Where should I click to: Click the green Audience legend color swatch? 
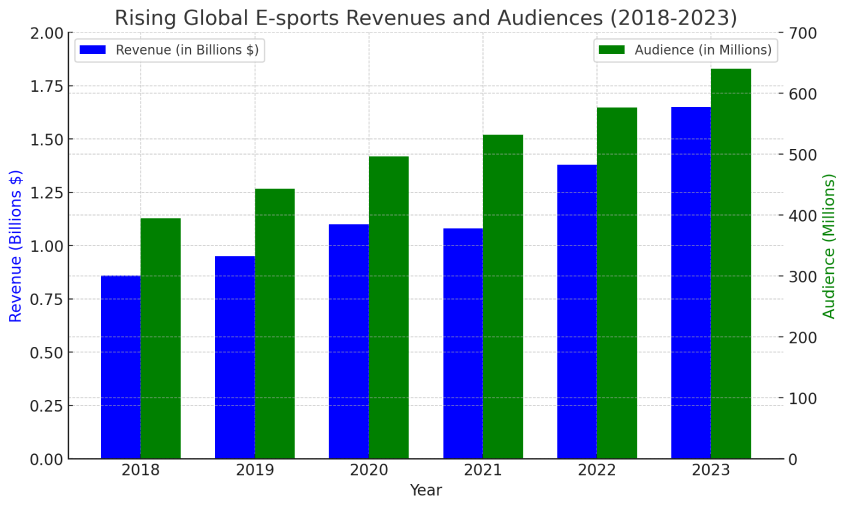[x=611, y=50]
